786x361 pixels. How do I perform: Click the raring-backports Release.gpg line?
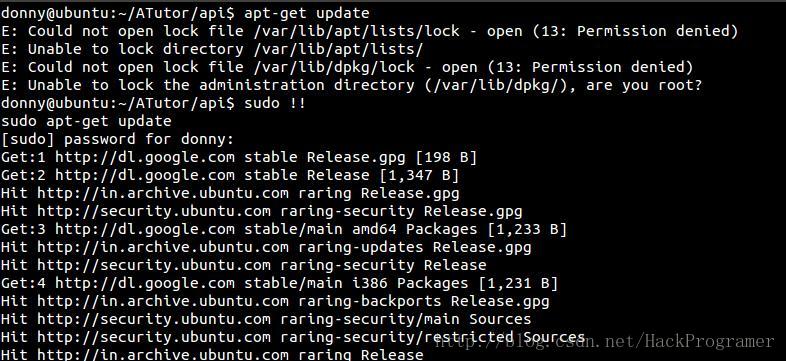pos(275,302)
